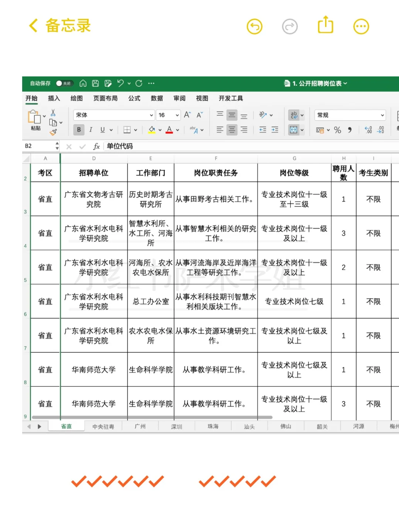Expand the font color dropdown arrow
The width and height of the screenshot is (399, 532).
point(177,130)
